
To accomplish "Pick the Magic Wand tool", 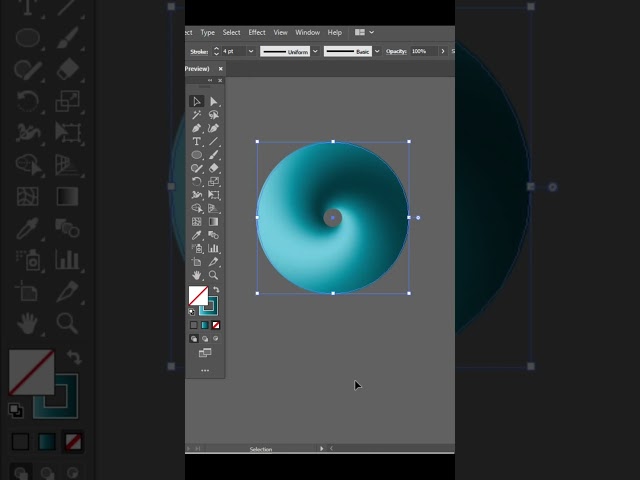I will [197, 115].
